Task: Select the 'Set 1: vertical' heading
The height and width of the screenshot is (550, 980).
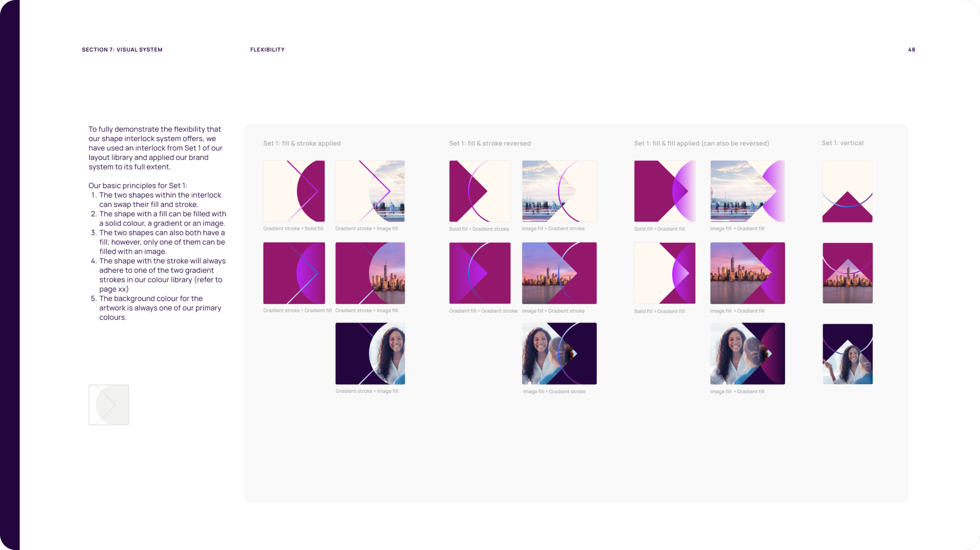Action: tap(842, 143)
